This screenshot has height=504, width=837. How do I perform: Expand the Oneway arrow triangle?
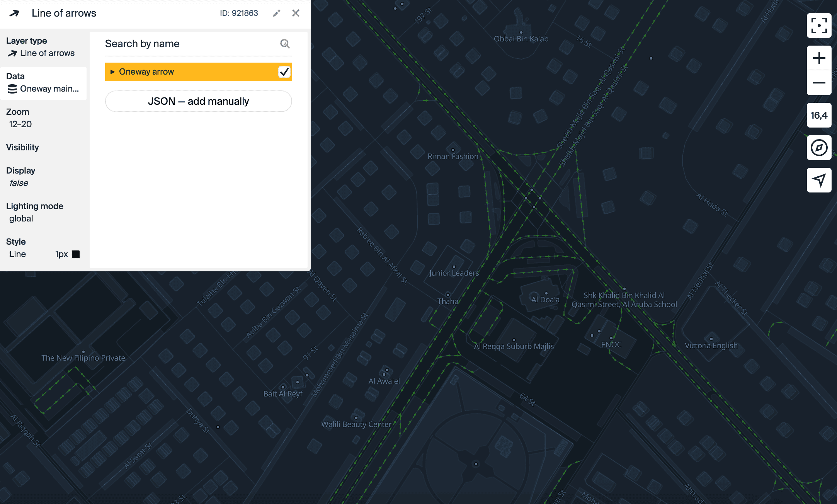(112, 72)
